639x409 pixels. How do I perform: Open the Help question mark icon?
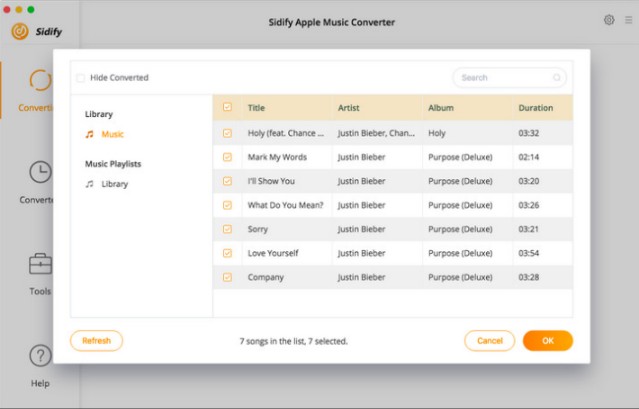tap(39, 356)
